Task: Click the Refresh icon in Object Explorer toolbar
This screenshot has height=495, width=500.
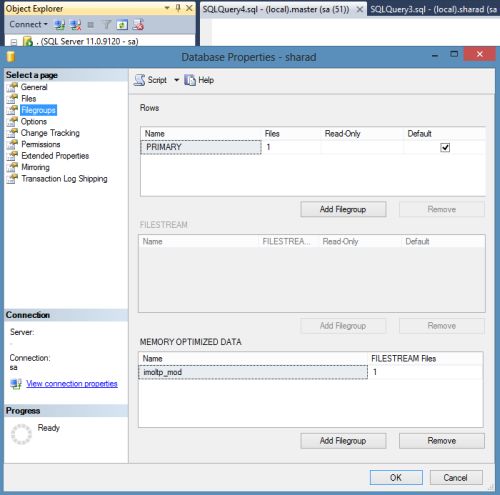Action: pyautogui.click(x=122, y=25)
